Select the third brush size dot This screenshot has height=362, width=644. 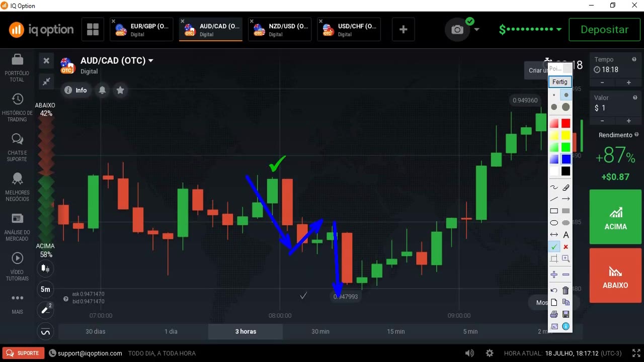tap(554, 107)
